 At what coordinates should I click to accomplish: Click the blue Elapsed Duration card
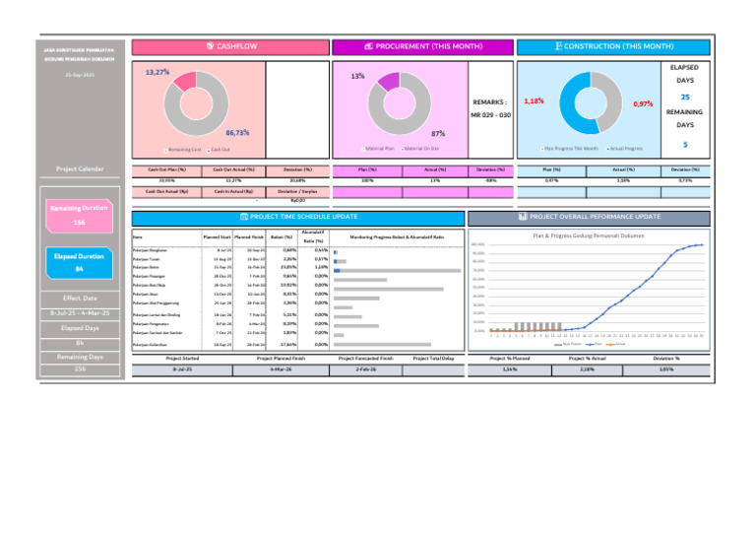(x=80, y=263)
